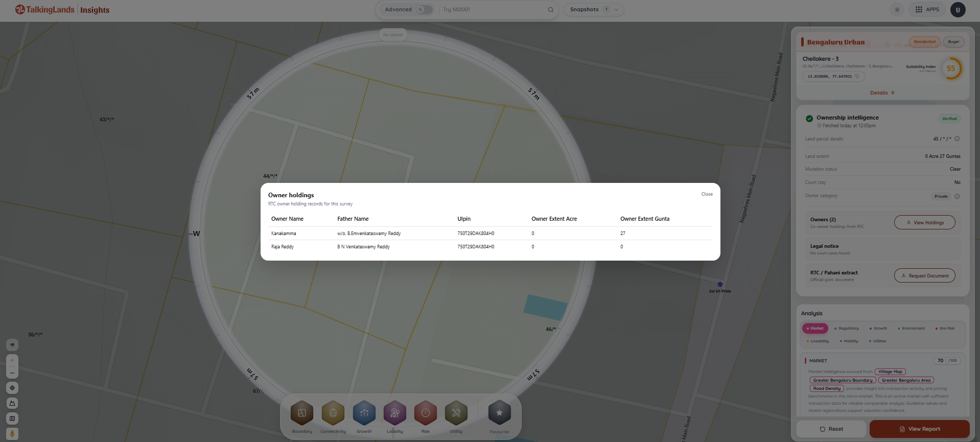Image resolution: width=980 pixels, height=442 pixels.
Task: Zoom out on the map
Action: tap(12, 373)
